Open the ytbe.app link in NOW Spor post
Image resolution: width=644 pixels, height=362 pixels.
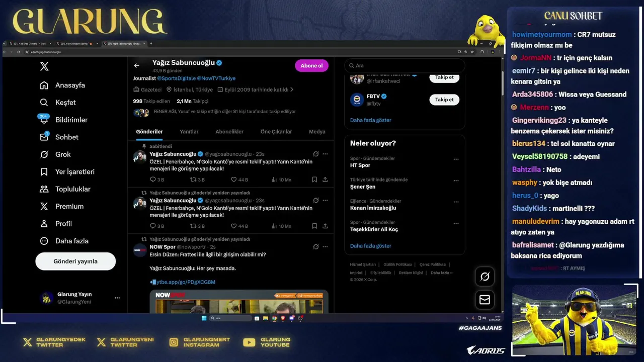click(183, 282)
